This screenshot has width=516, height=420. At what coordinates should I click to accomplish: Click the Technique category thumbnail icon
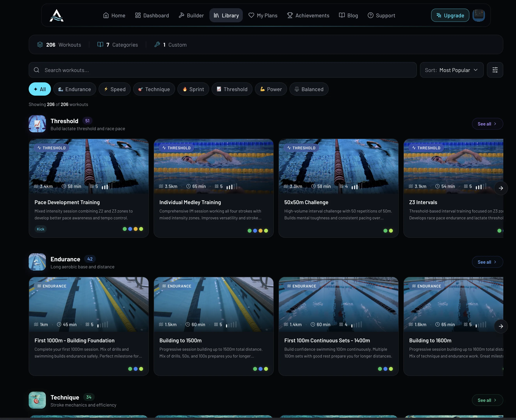coord(37,400)
